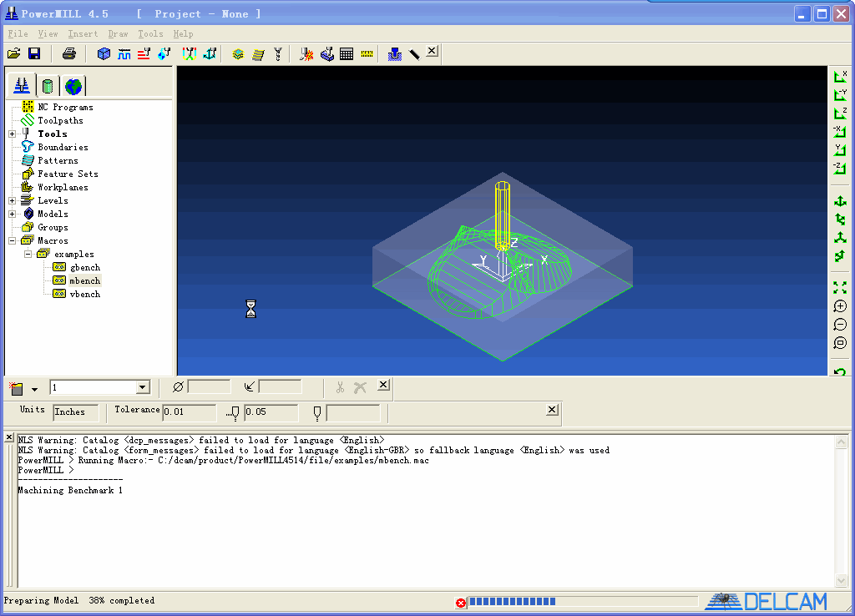This screenshot has width=855, height=616.
Task: Open the calculator grid icon
Action: point(347,53)
